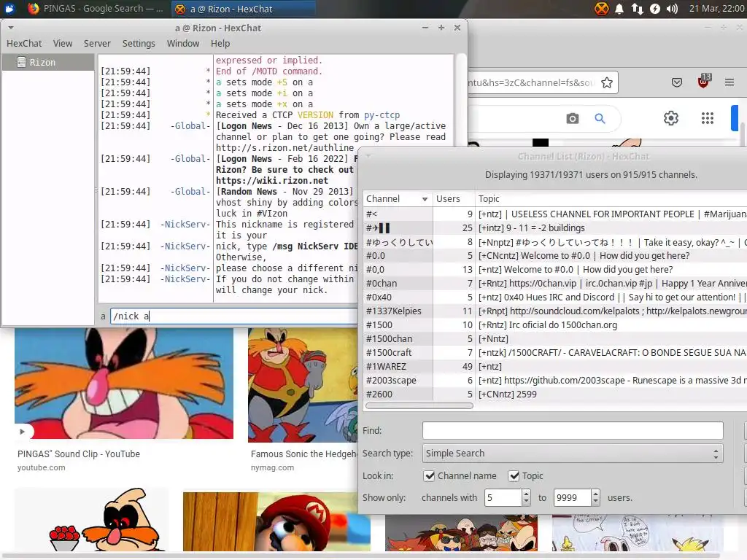Image resolution: width=747 pixels, height=560 pixels.
Task: Open the uBlock Origin extension icon
Action: pos(703,82)
